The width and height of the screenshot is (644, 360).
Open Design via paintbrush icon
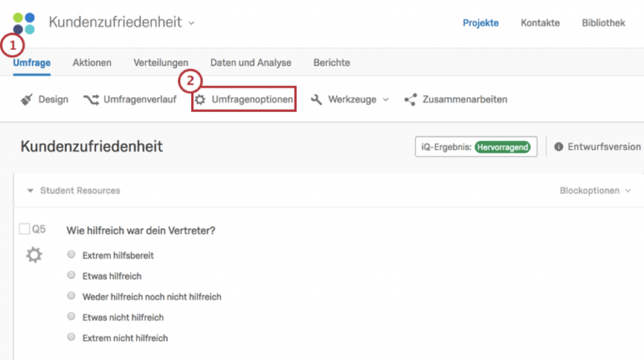point(26,99)
